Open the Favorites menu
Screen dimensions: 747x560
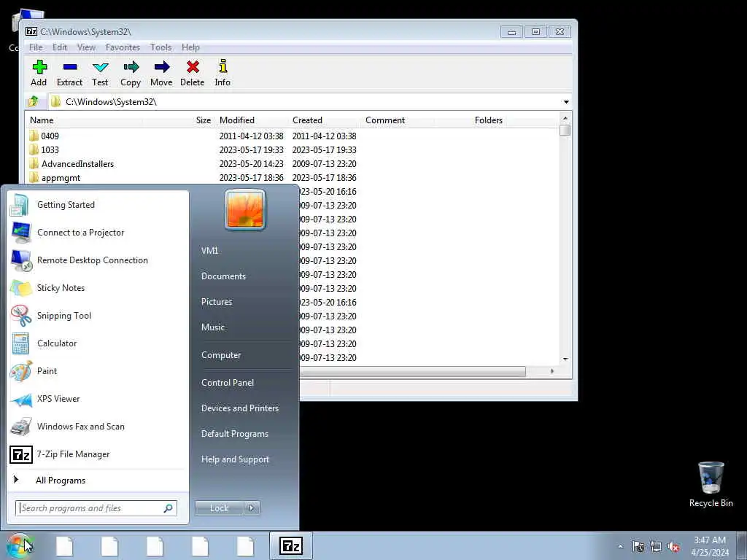tap(123, 47)
